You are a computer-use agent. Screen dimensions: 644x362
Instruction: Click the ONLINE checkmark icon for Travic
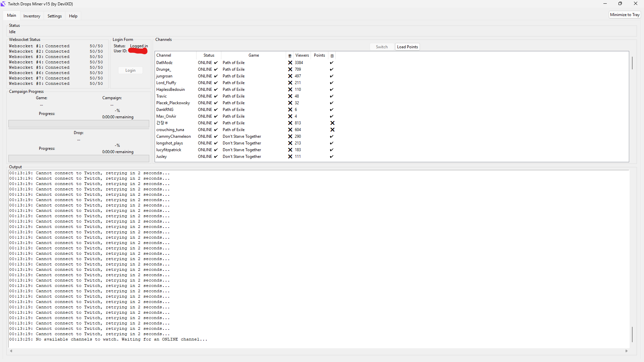click(215, 96)
